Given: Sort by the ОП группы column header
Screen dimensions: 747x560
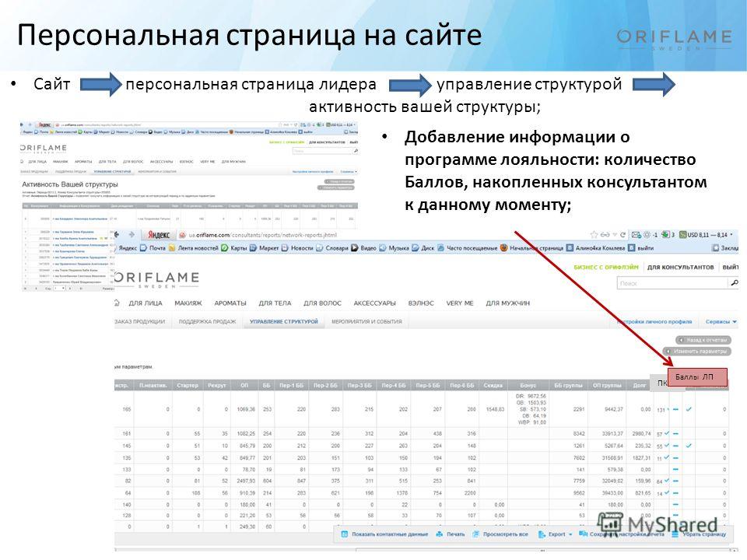Looking at the screenshot, I should tap(607, 385).
